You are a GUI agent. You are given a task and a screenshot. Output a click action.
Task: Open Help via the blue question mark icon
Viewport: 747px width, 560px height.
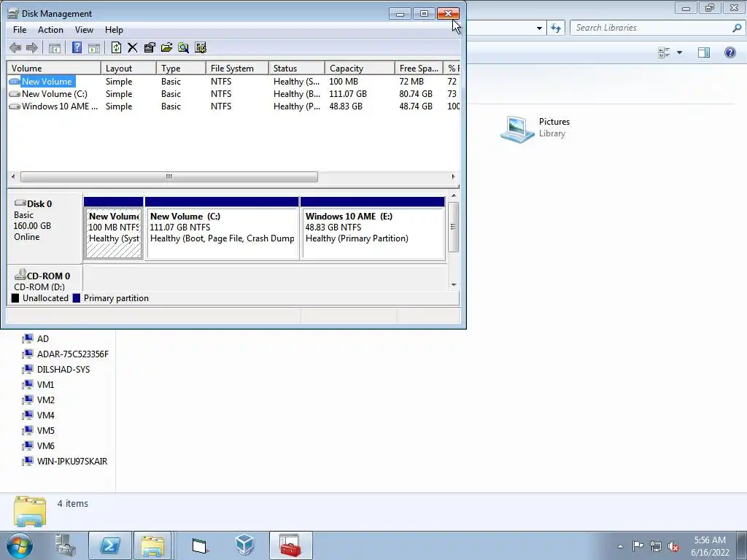[x=77, y=47]
